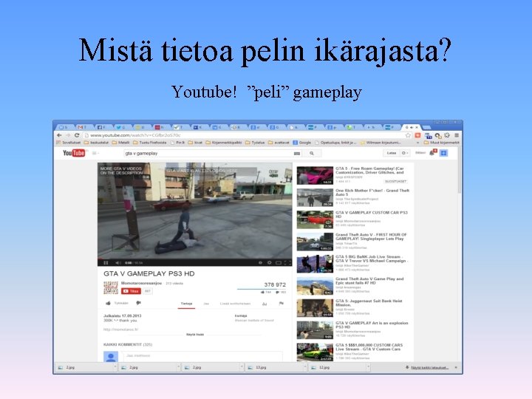Pause the video with the pause button
Image resolution: width=532 pixels, height=399 pixels.
point(106,263)
